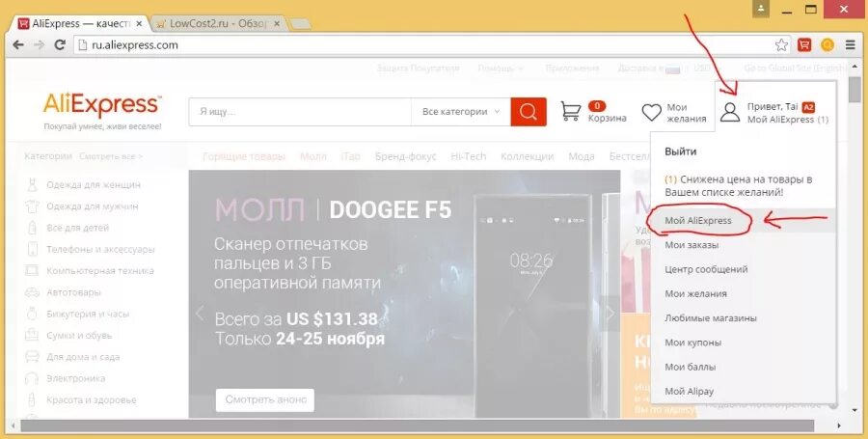Open a new browser tab
The height and width of the screenshot is (439, 868).
300,24
